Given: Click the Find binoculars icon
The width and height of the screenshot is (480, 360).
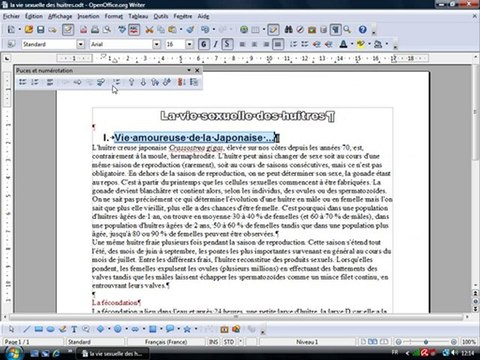Looking at the screenshot, I should pos(288,30).
